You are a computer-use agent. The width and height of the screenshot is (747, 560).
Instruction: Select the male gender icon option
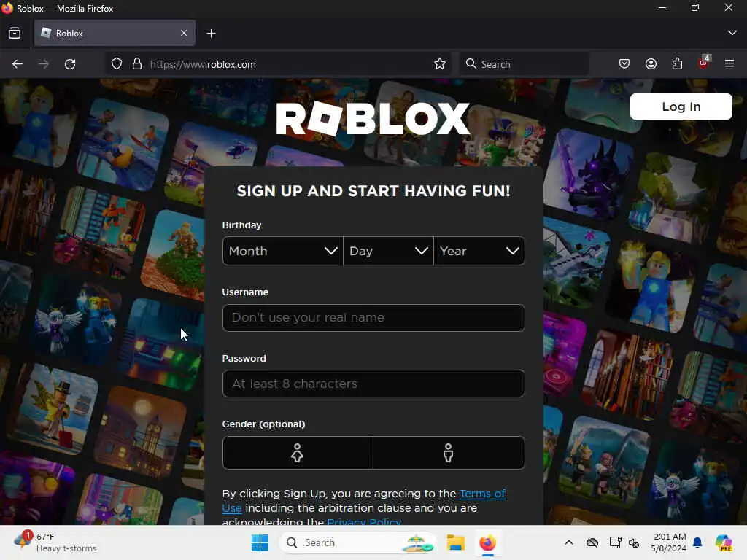click(x=449, y=453)
